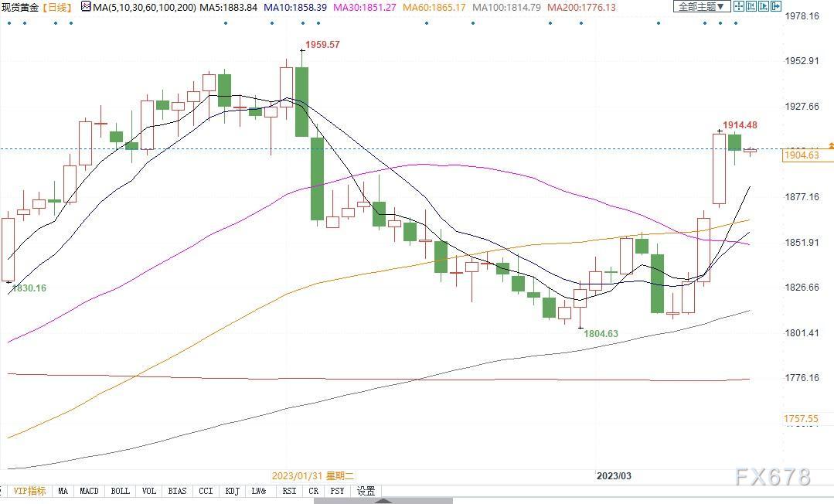Screen dimensions: 834x504
Task: Click the MA(5,10,30,60,100,200) parameters label
Action: 145,8
